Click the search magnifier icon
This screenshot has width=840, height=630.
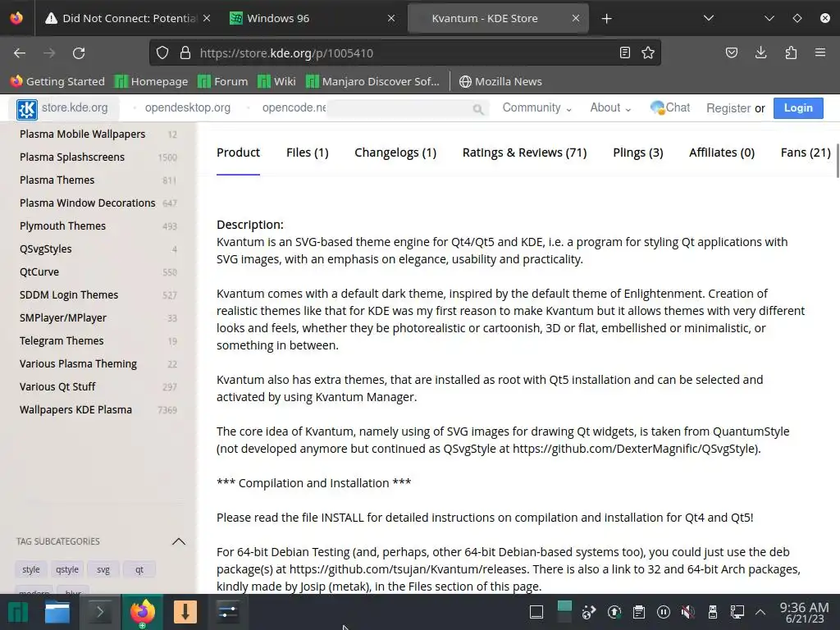[x=478, y=109]
